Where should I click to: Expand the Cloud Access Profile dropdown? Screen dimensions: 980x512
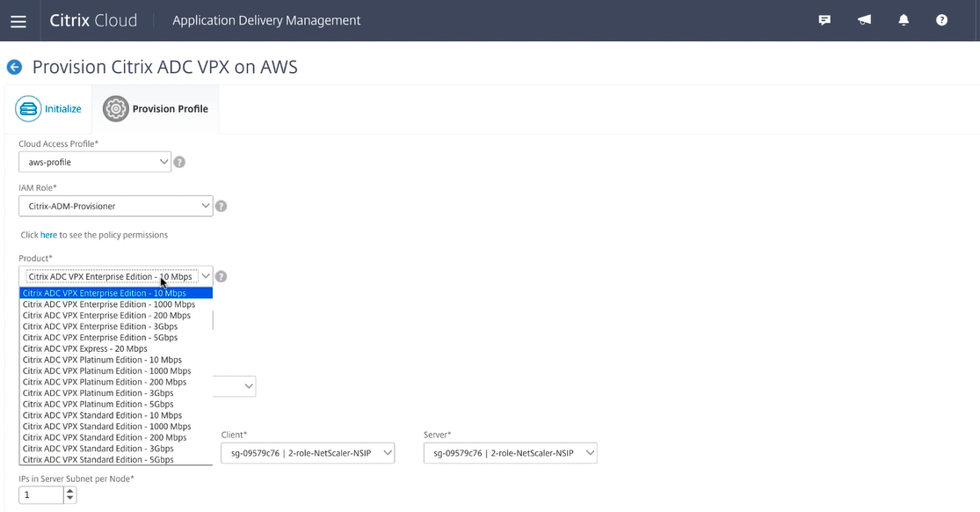(95, 162)
